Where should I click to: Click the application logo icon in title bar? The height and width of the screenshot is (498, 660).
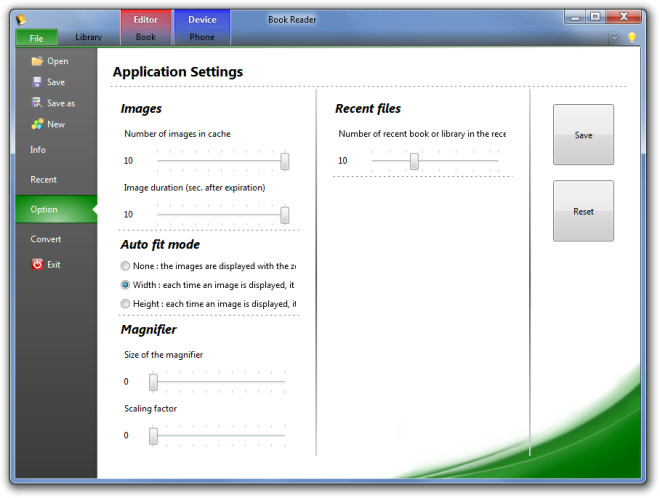pyautogui.click(x=21, y=20)
